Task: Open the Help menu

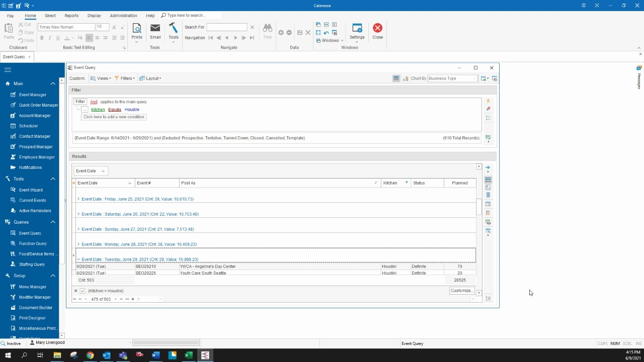Action: pos(150,16)
